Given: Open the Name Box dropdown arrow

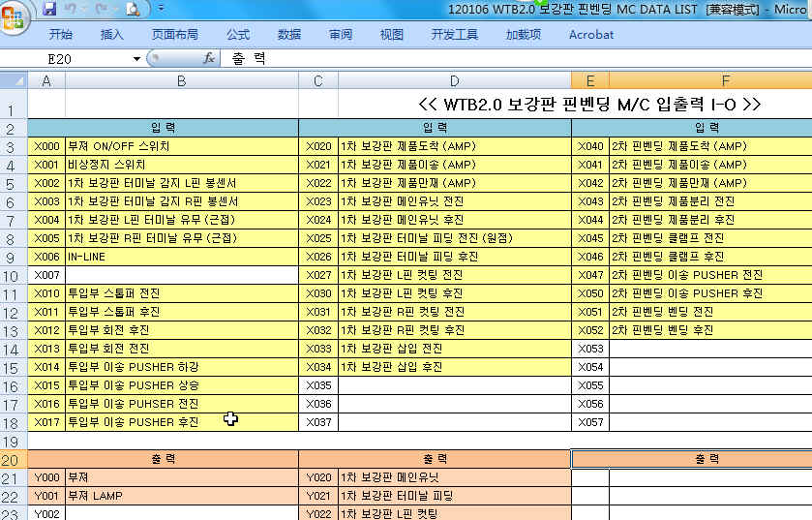Looking at the screenshot, I should pyautogui.click(x=136, y=59).
